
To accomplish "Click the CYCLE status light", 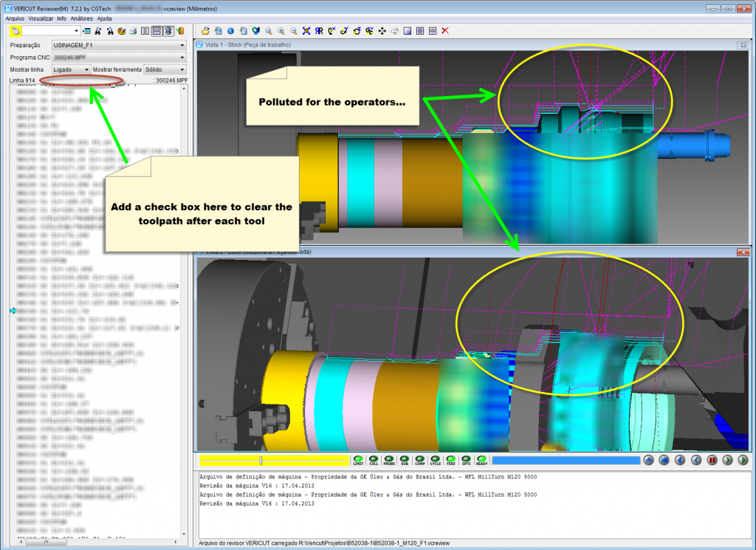I will (x=435, y=461).
